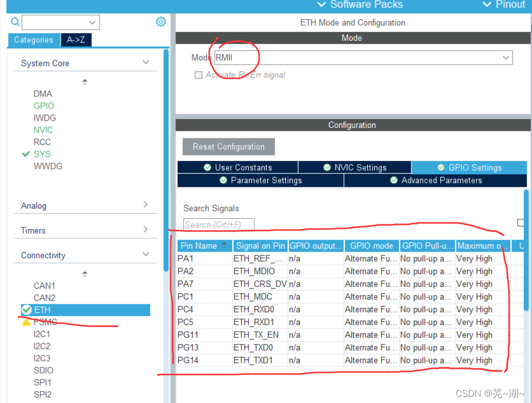
Task: Open Parameter Settings tab
Action: (261, 180)
